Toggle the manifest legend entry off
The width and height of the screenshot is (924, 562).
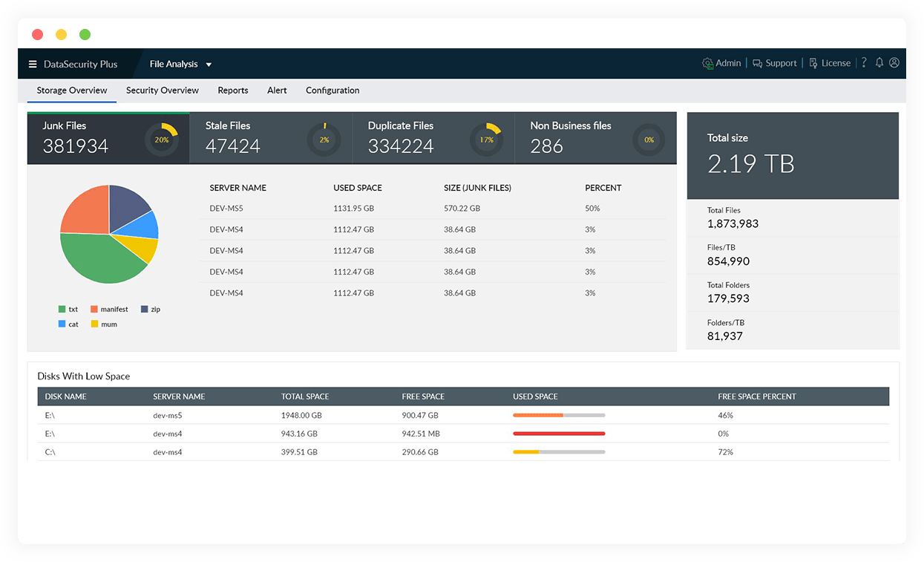pyautogui.click(x=109, y=309)
